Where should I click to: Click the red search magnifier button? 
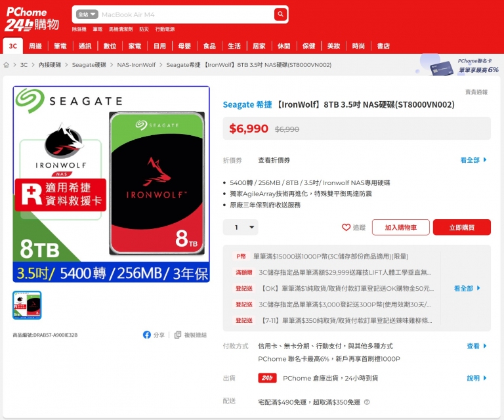point(280,14)
